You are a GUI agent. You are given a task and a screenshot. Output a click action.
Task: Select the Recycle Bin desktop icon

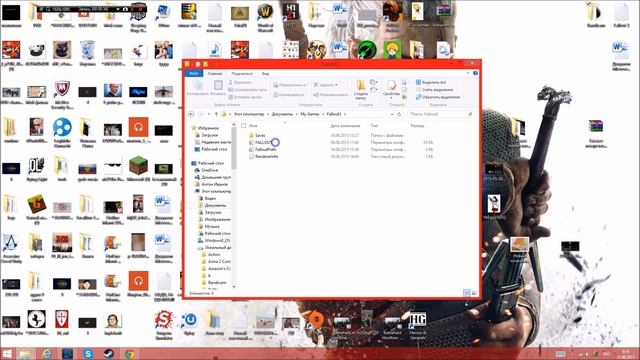tap(87, 53)
